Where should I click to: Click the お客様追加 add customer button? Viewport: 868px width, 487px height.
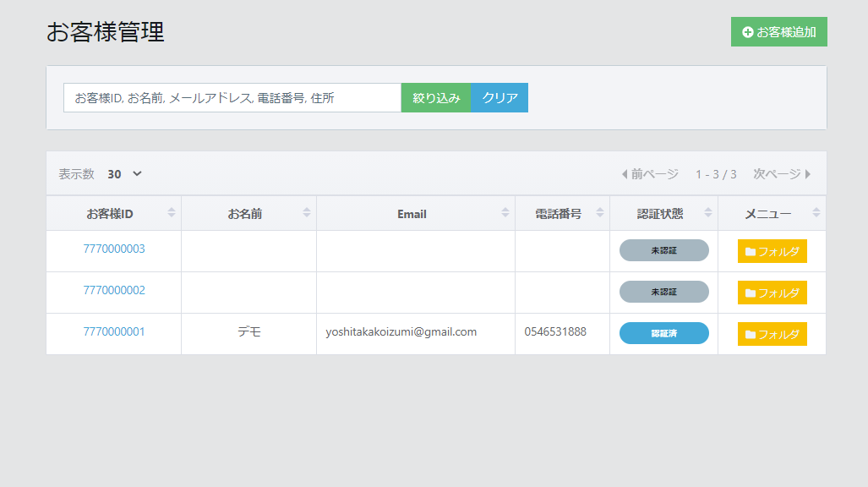(778, 32)
